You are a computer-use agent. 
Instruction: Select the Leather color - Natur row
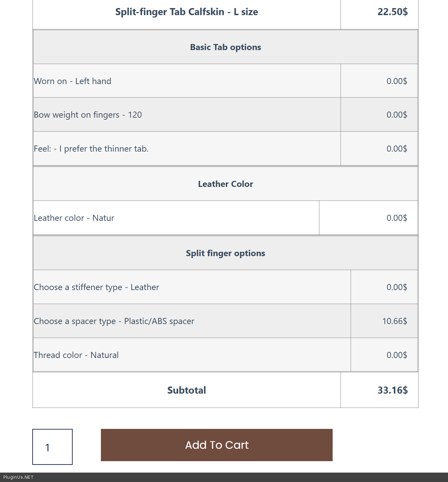click(x=74, y=218)
